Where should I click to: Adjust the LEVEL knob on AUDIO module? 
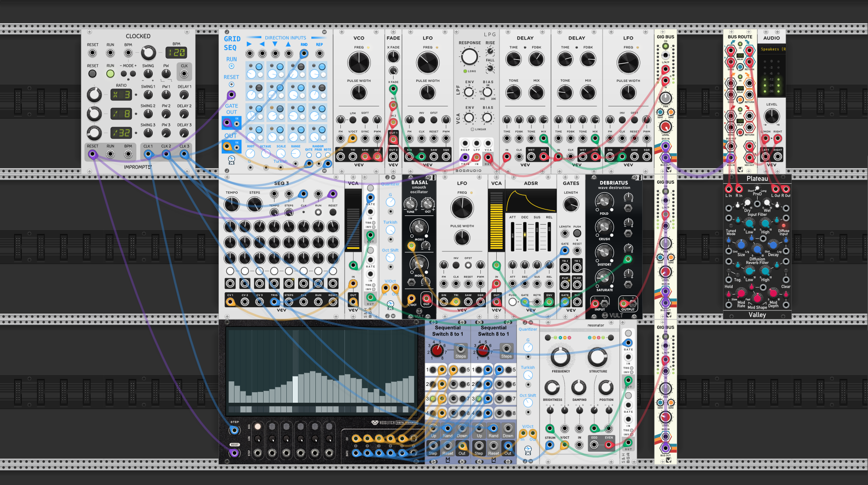tap(772, 116)
